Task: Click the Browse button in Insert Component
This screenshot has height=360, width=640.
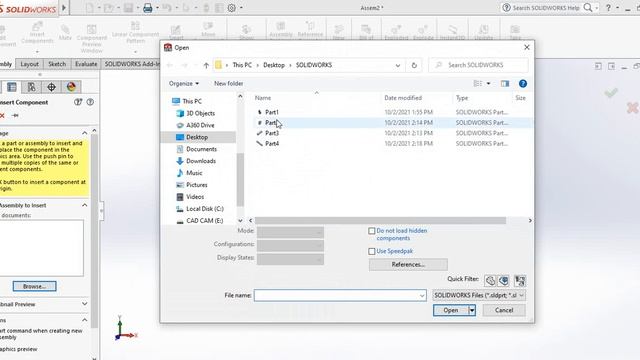Action: pyautogui.click(x=34, y=287)
